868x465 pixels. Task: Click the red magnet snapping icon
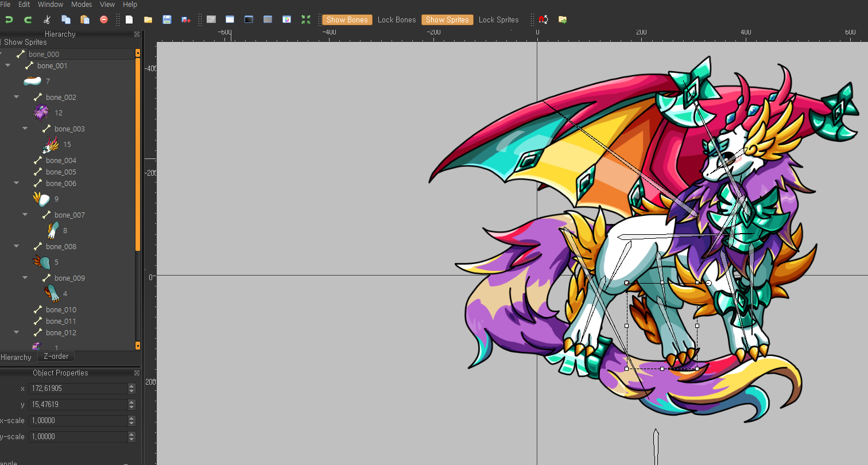coord(543,20)
